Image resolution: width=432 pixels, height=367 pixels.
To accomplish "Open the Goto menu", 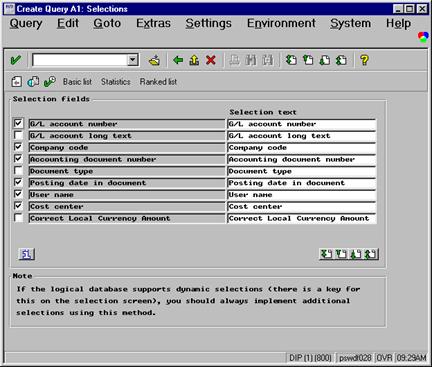I will click(107, 24).
